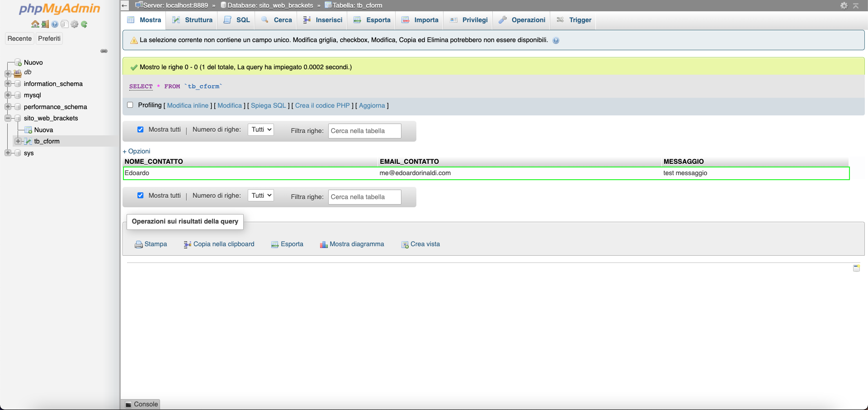Click the logout door icon in sidebar
The image size is (868, 410).
pos(45,24)
